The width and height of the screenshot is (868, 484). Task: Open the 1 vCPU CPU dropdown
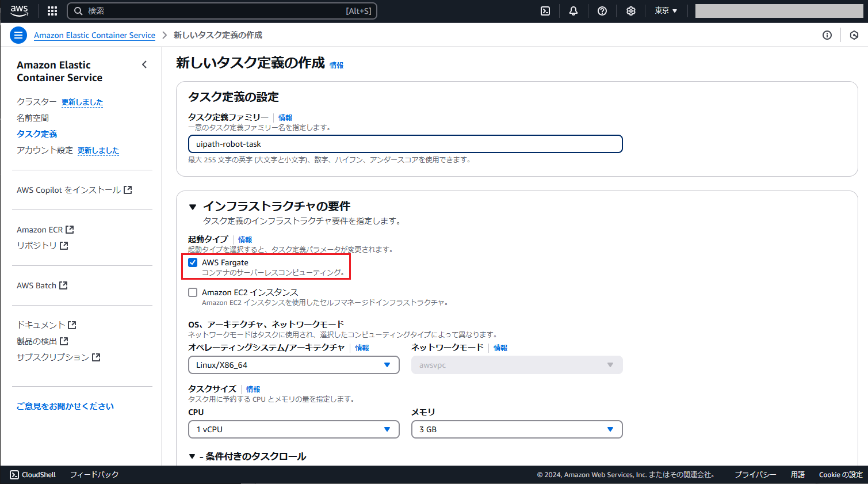pos(294,429)
